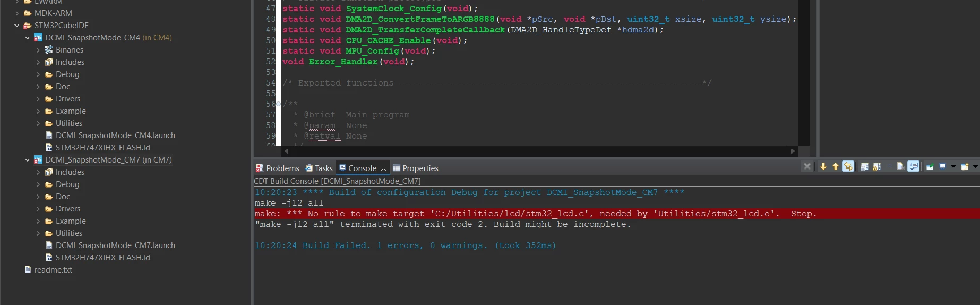
Task: Click the CM7 project IDE icon
Action: [38, 159]
